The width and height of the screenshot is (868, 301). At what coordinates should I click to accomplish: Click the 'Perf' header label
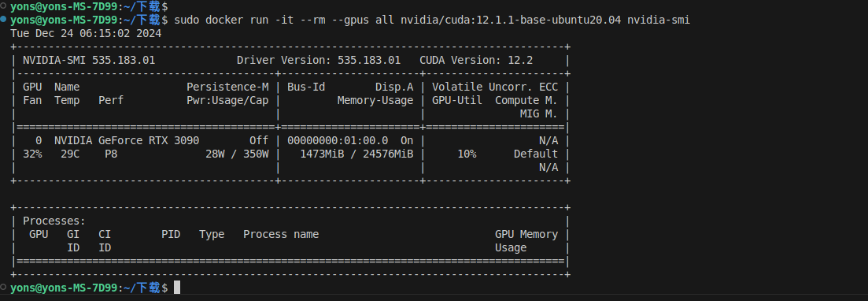(x=111, y=100)
